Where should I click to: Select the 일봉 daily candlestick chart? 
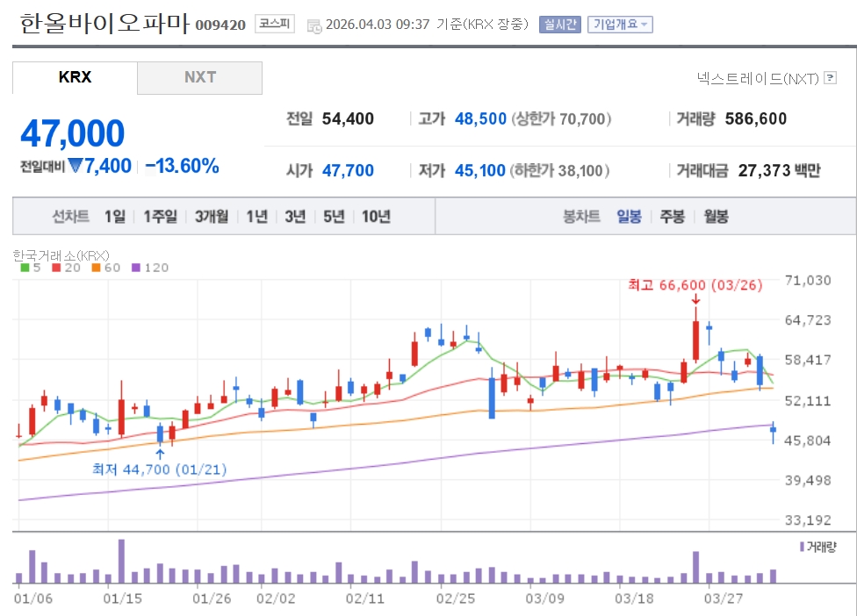[629, 217]
